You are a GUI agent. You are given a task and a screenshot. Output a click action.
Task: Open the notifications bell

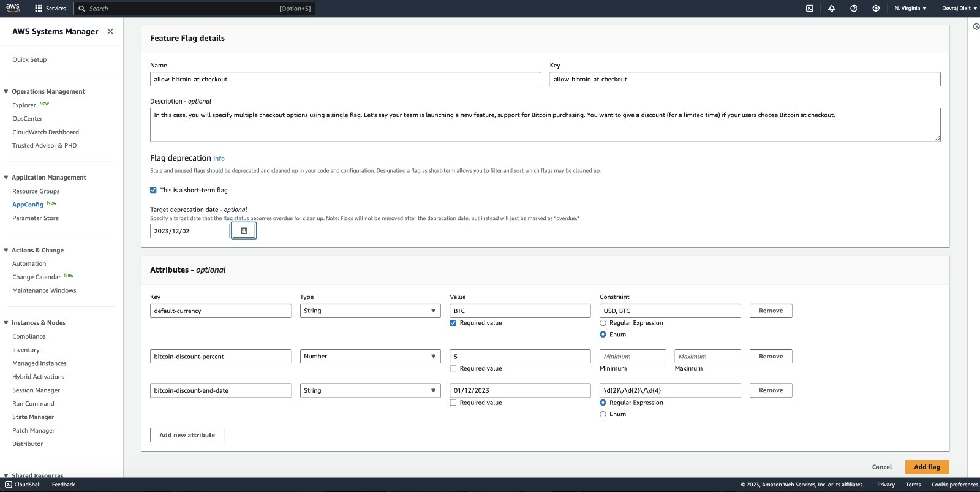[832, 9]
